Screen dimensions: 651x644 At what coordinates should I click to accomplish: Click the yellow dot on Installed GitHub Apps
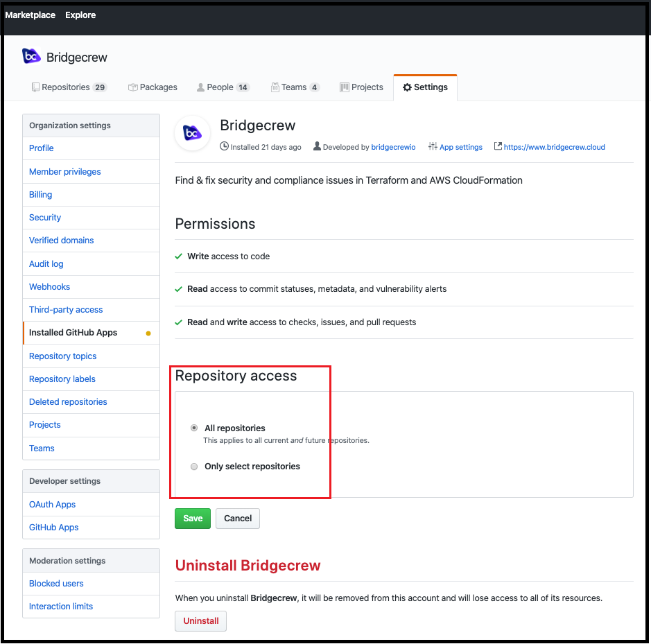point(148,333)
